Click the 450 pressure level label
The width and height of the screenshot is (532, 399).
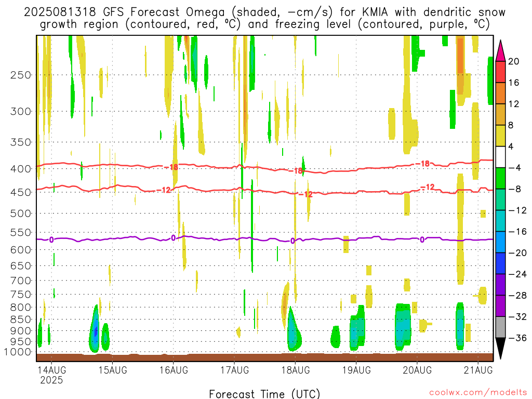pos(21,192)
